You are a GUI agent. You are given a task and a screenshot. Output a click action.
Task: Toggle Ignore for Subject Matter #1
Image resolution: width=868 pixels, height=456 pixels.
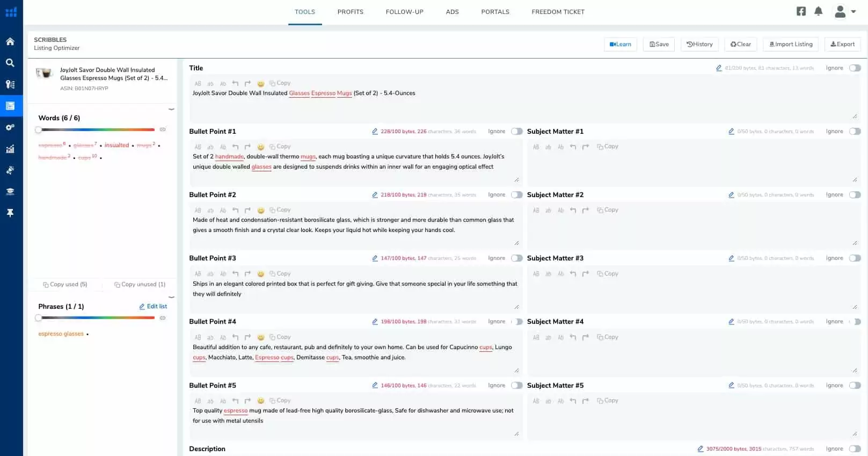[855, 132]
